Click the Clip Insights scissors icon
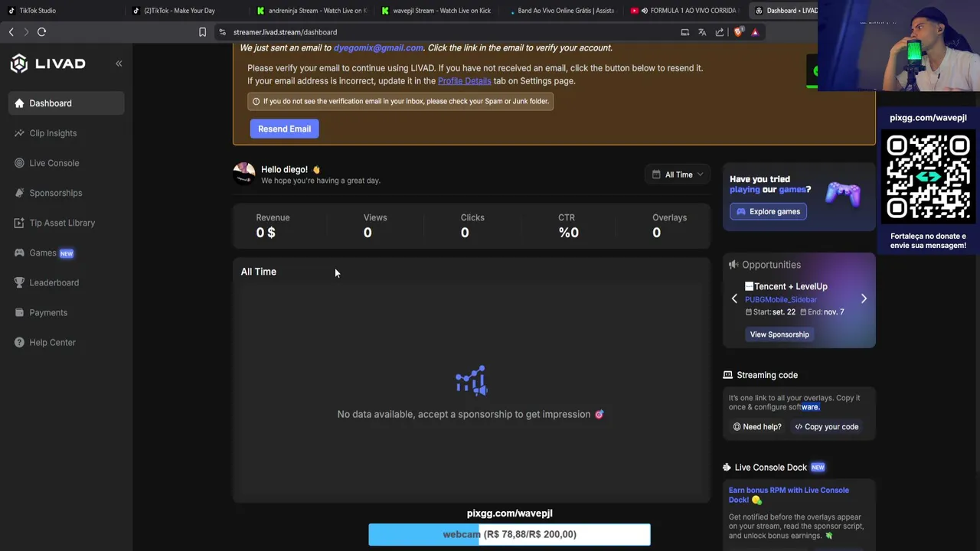Image resolution: width=980 pixels, height=551 pixels. pos(19,133)
